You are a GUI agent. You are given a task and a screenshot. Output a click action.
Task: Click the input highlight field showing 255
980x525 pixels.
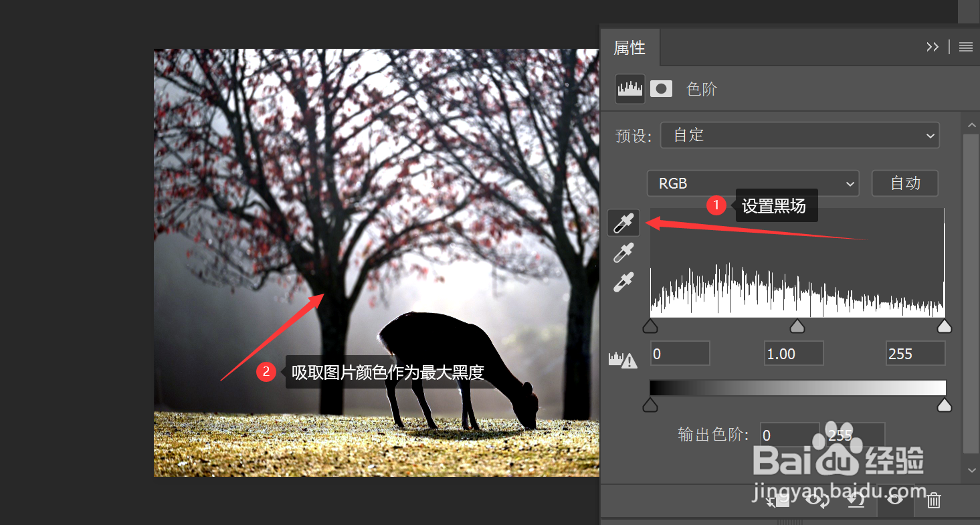915,353
